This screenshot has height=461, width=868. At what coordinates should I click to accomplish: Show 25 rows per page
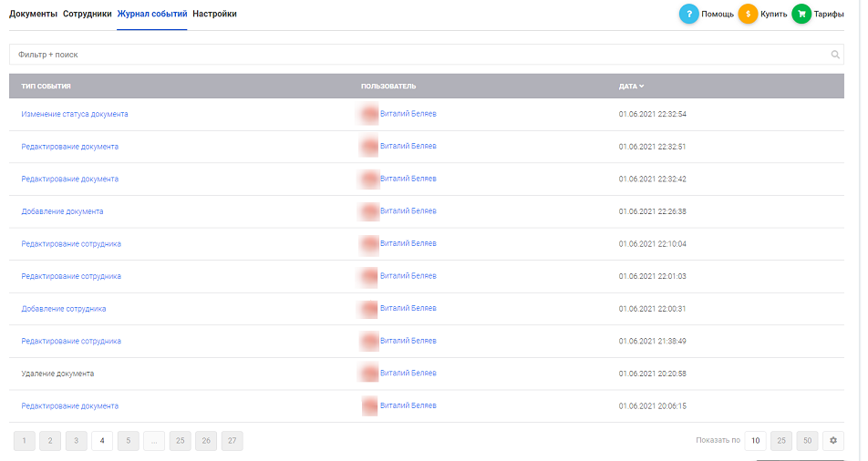pyautogui.click(x=781, y=441)
